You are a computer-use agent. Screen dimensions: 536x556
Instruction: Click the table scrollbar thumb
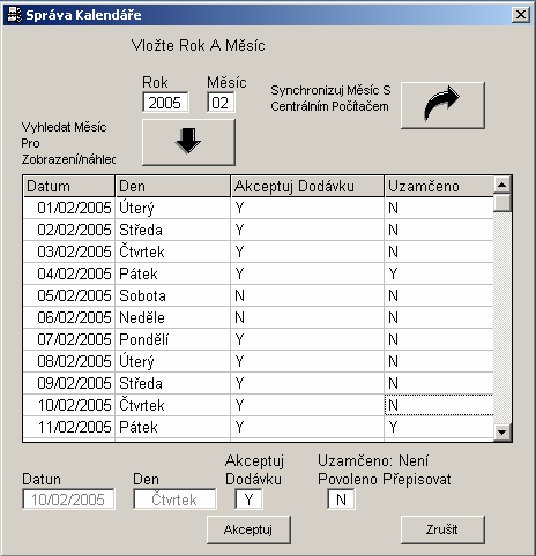click(502, 203)
